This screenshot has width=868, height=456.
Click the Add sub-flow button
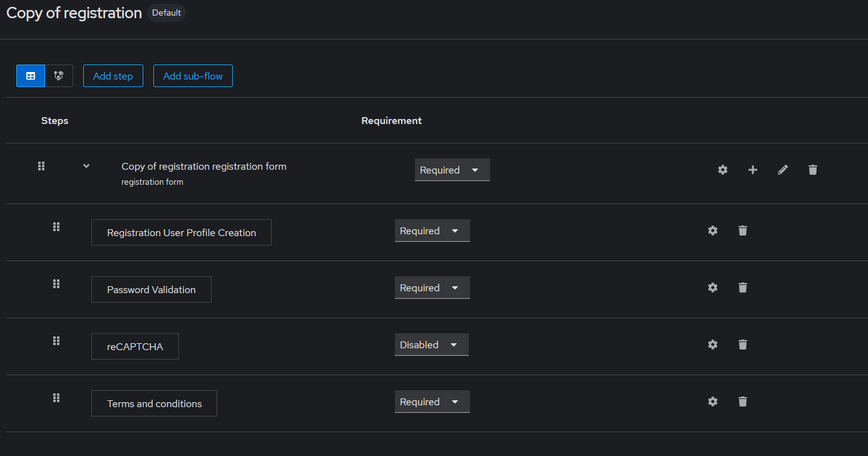point(193,76)
